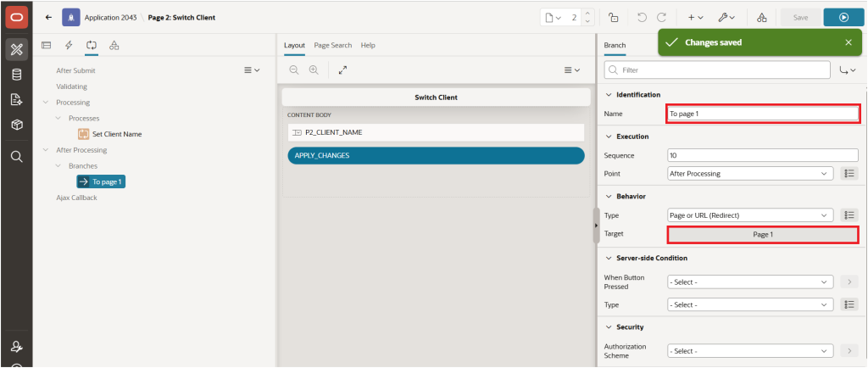Collapse the Processing tree node
The image size is (868, 368).
click(x=46, y=103)
